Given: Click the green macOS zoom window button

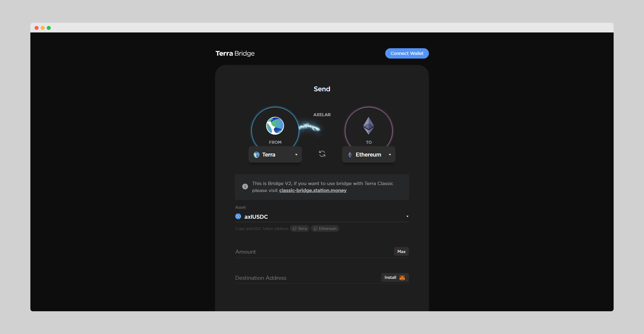Looking at the screenshot, I should pos(49,28).
